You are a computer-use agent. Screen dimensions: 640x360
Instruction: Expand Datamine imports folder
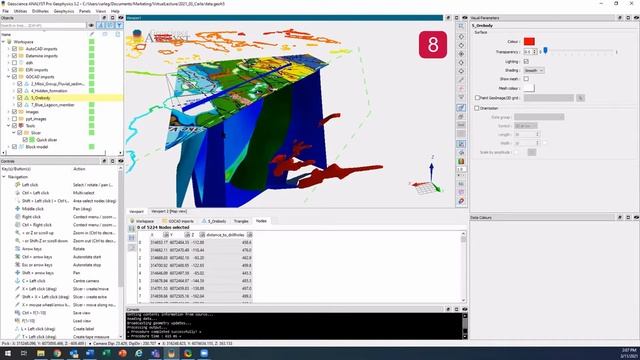coord(9,56)
